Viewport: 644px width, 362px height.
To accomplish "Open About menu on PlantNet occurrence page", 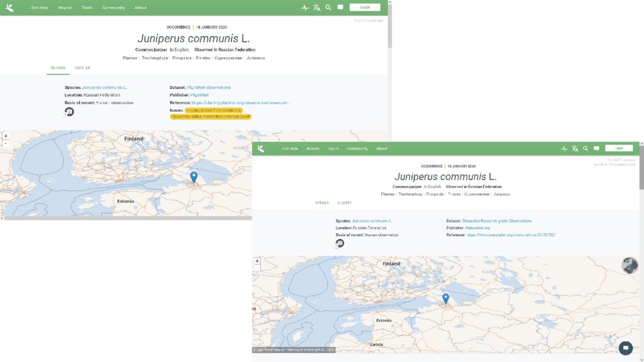I will pos(140,8).
